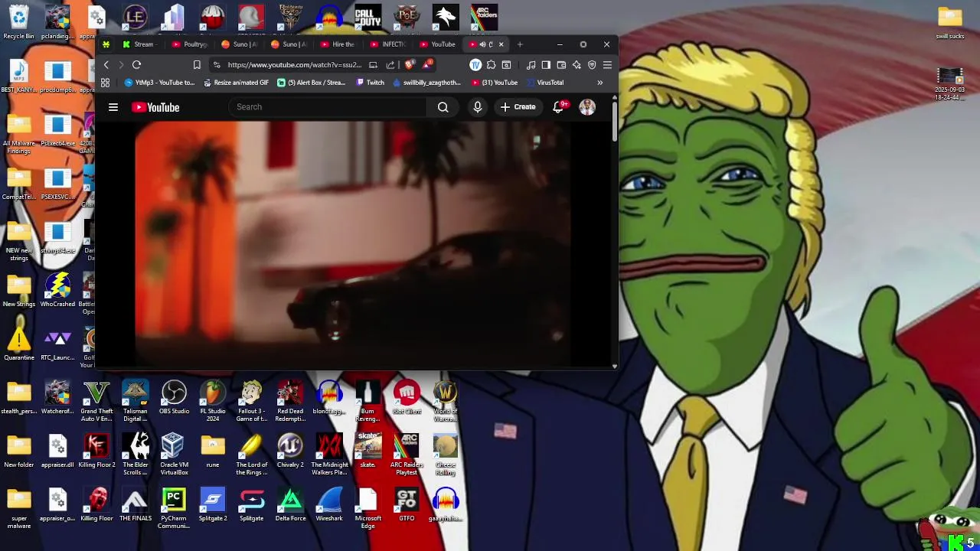Switch to the Poultrygeist tab
This screenshot has width=980, height=551.
(190, 44)
